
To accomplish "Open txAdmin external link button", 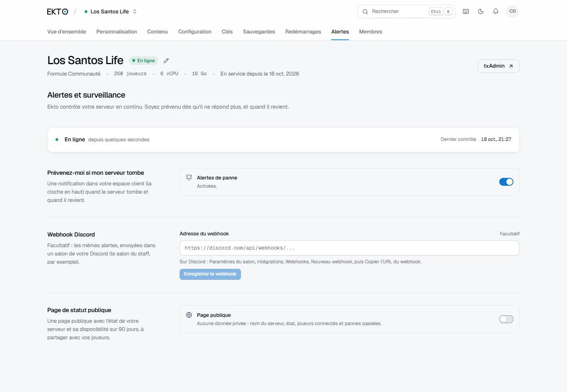I will tap(498, 66).
